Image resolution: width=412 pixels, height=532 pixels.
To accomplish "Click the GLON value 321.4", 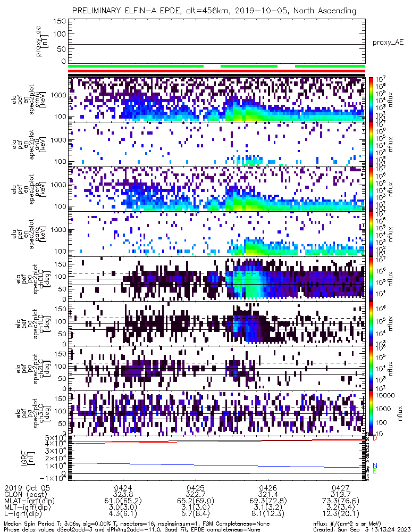I will click(x=268, y=495).
